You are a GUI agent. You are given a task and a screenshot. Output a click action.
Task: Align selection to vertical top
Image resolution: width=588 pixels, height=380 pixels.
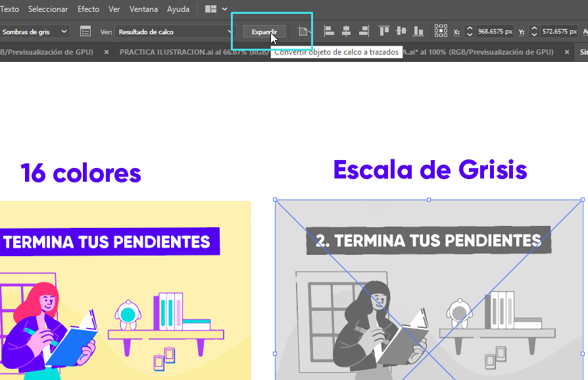(x=384, y=31)
